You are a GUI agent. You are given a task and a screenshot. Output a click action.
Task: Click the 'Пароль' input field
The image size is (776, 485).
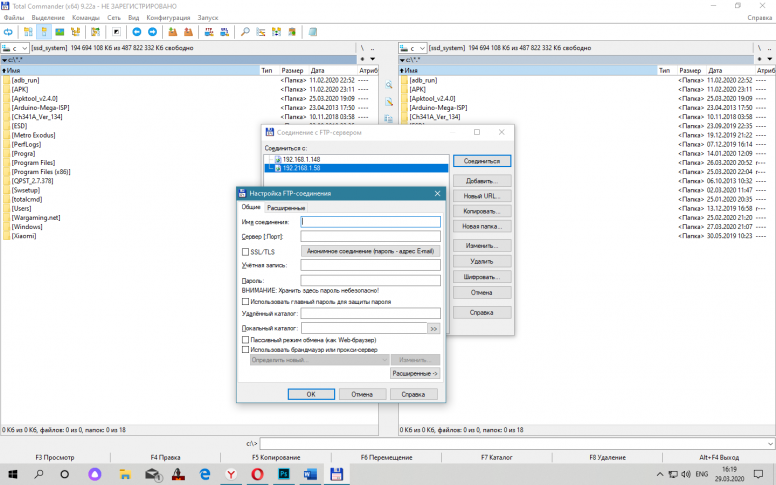pos(370,280)
